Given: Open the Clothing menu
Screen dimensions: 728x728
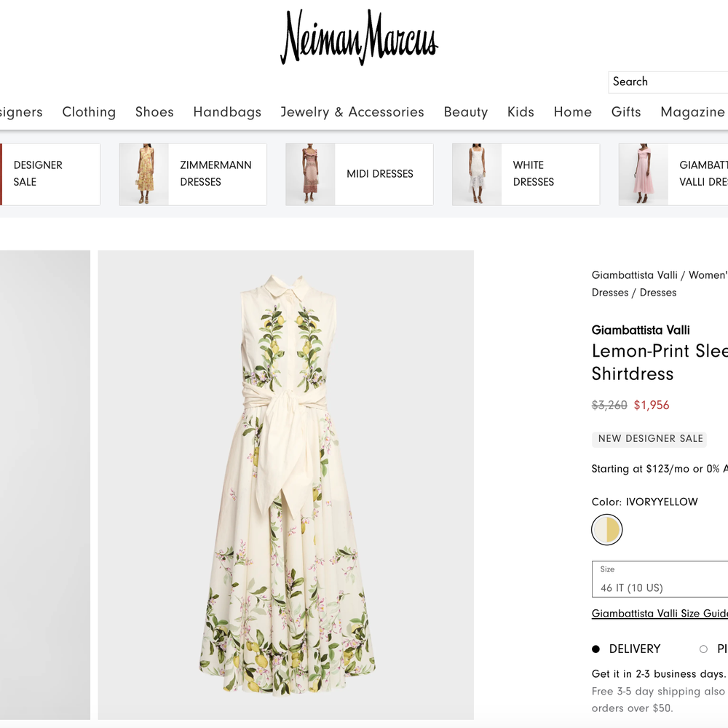Looking at the screenshot, I should coord(89,112).
